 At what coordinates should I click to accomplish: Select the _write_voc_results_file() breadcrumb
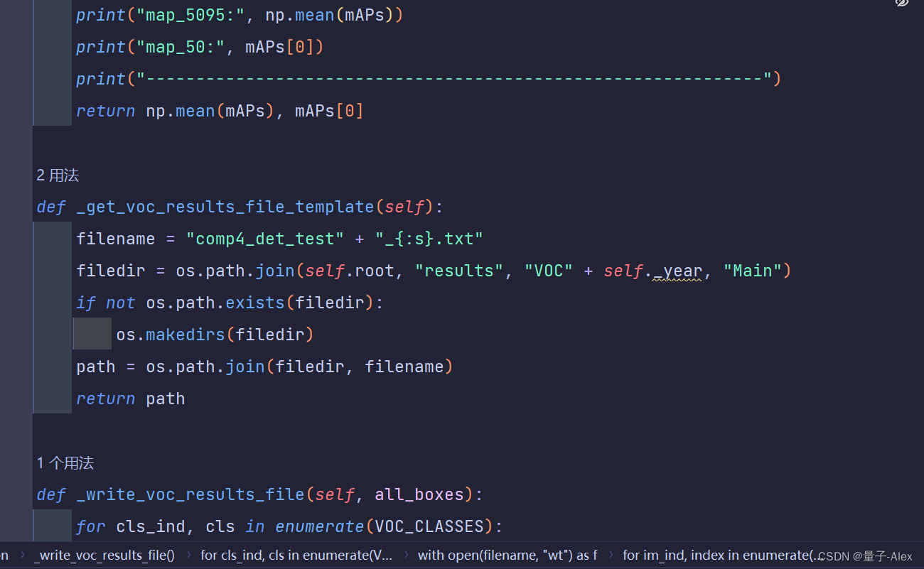[104, 555]
